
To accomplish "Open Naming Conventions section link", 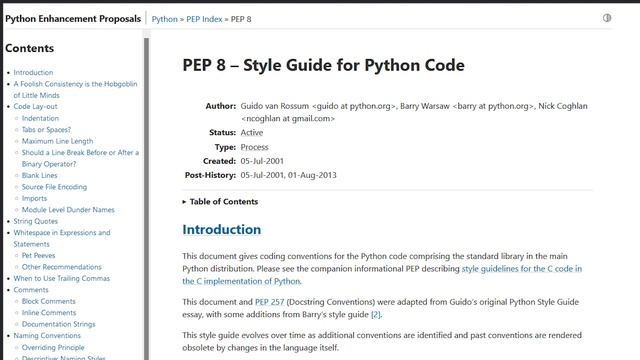I will (47, 335).
